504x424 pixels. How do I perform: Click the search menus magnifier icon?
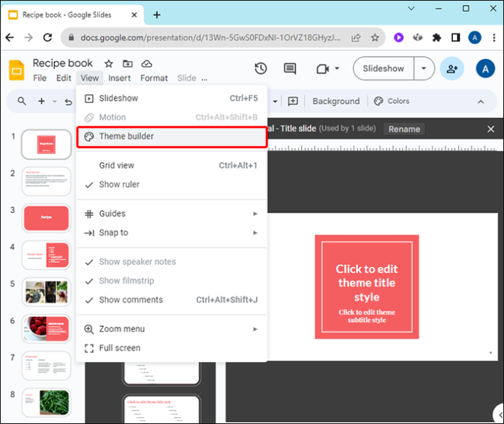(x=22, y=101)
